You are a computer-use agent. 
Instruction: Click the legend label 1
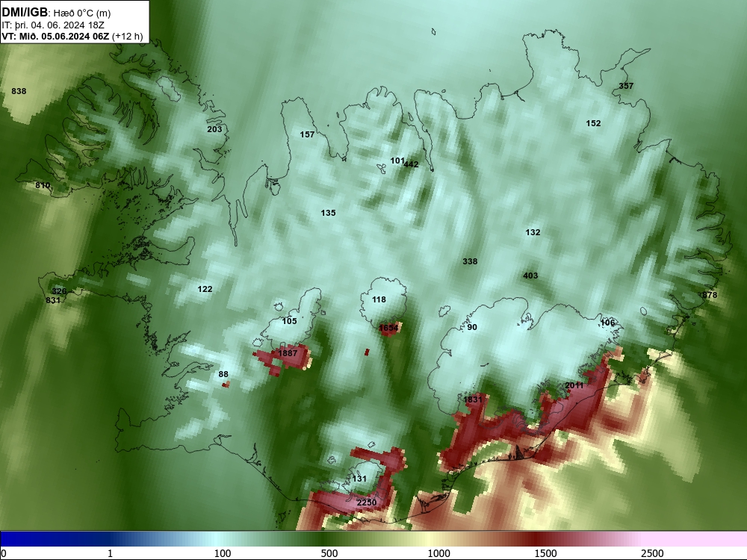pyautogui.click(x=110, y=553)
